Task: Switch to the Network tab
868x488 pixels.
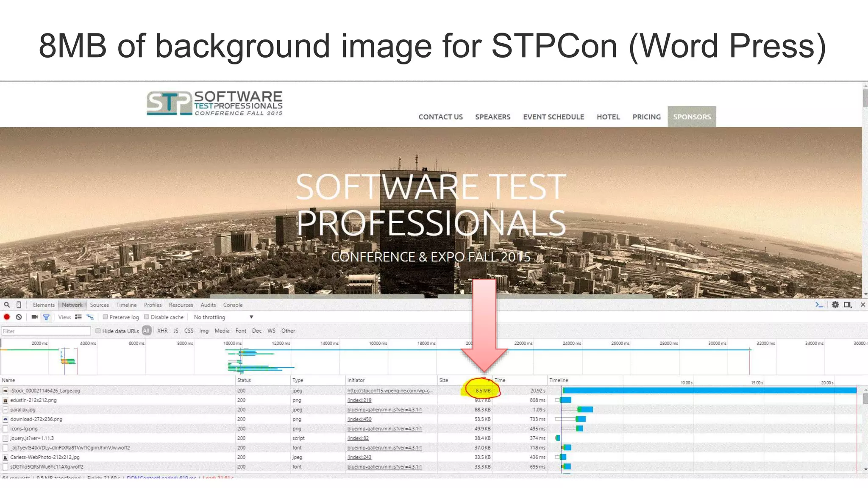Action: (72, 305)
